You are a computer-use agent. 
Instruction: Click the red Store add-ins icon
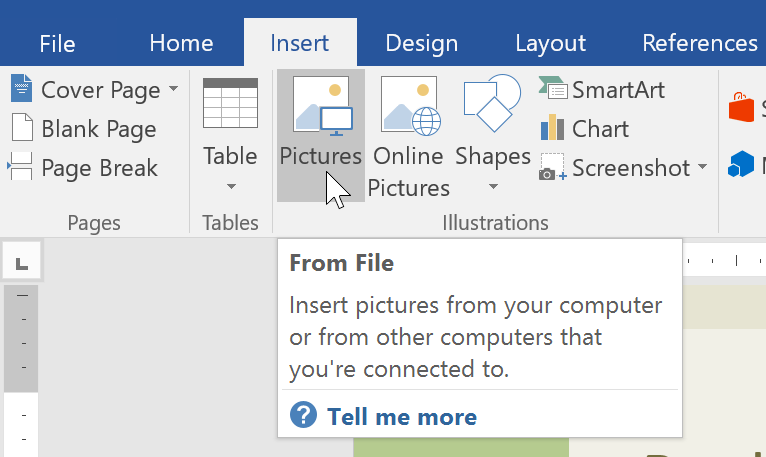pos(742,106)
